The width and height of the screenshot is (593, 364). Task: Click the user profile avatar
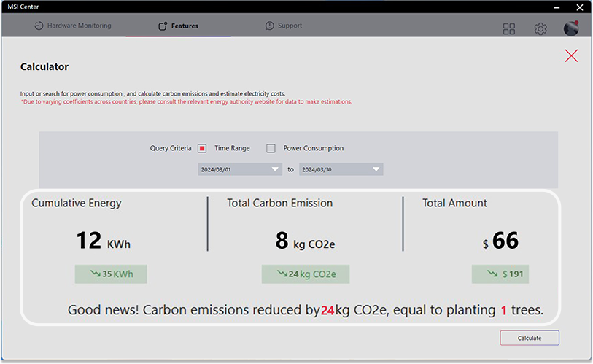pyautogui.click(x=571, y=28)
